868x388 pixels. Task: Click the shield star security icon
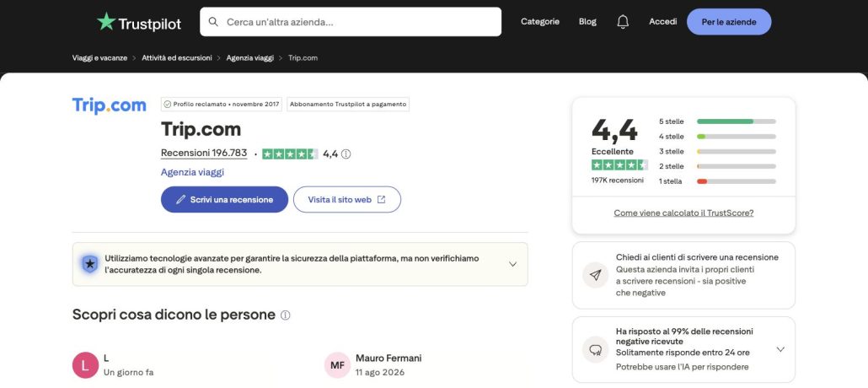pyautogui.click(x=89, y=264)
